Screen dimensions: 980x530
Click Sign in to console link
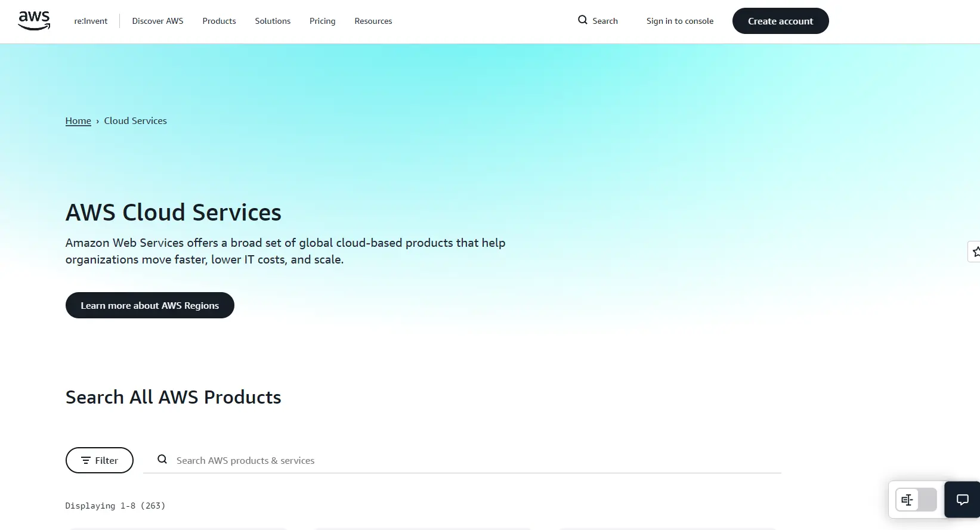(680, 21)
